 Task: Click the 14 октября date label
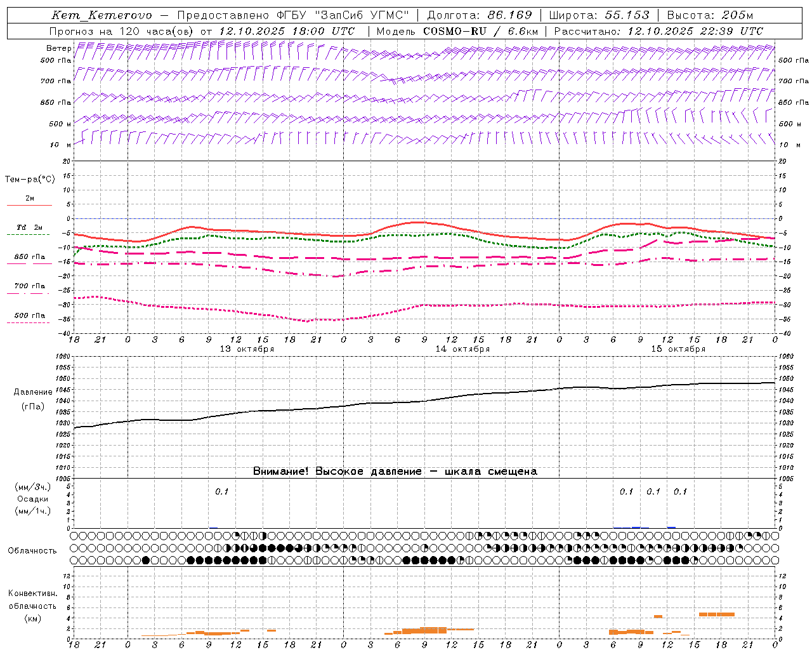[462, 349]
